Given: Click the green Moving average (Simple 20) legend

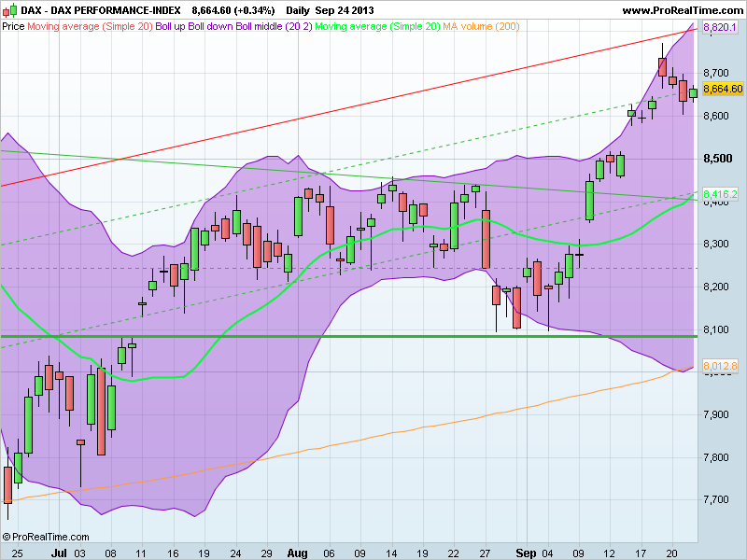Looking at the screenshot, I should (x=377, y=26).
